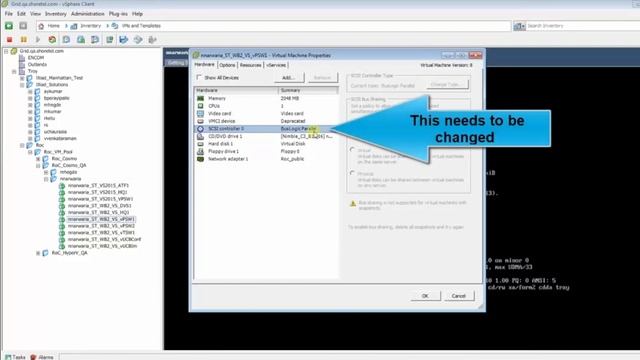
Task: Click the Revert to Snapshot toolbar icon
Action: click(81, 40)
